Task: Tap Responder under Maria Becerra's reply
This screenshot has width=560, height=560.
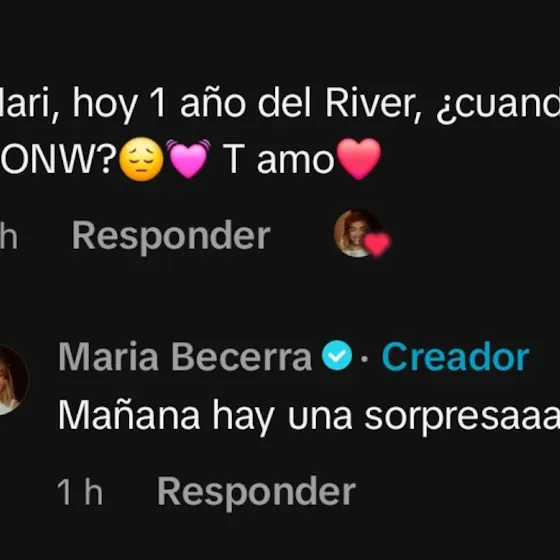Action: click(256, 492)
